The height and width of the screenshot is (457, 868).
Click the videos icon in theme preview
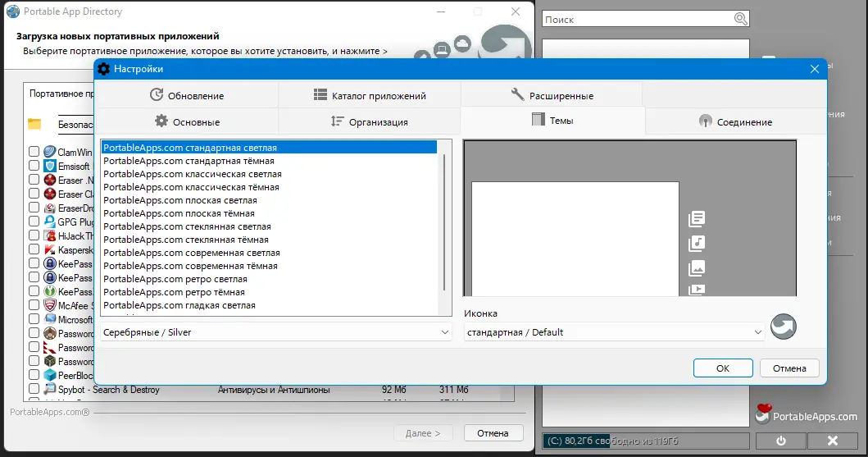point(697,289)
